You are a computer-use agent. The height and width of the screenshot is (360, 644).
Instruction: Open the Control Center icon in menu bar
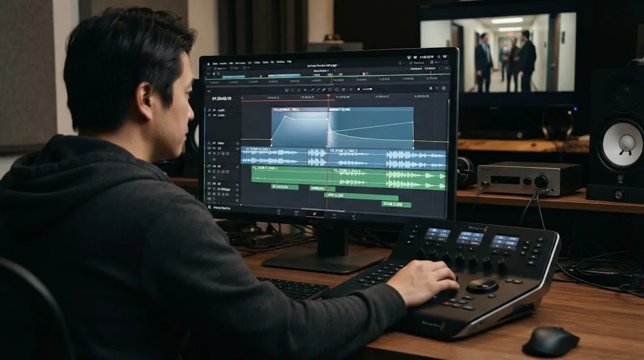point(445,57)
